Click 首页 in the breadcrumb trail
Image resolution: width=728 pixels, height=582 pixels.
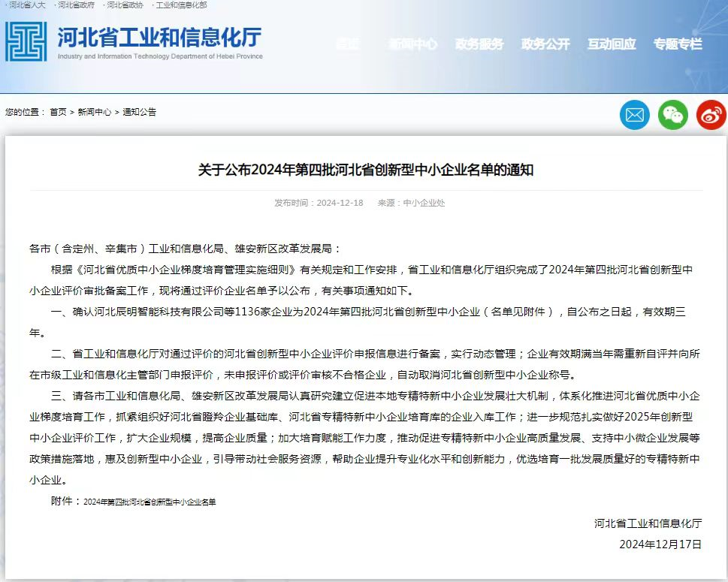click(58, 112)
